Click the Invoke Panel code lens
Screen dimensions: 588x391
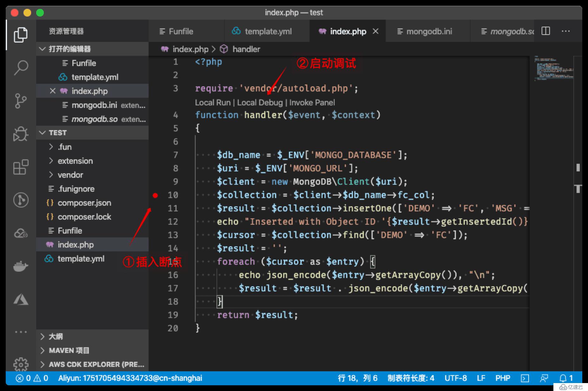[x=312, y=103]
